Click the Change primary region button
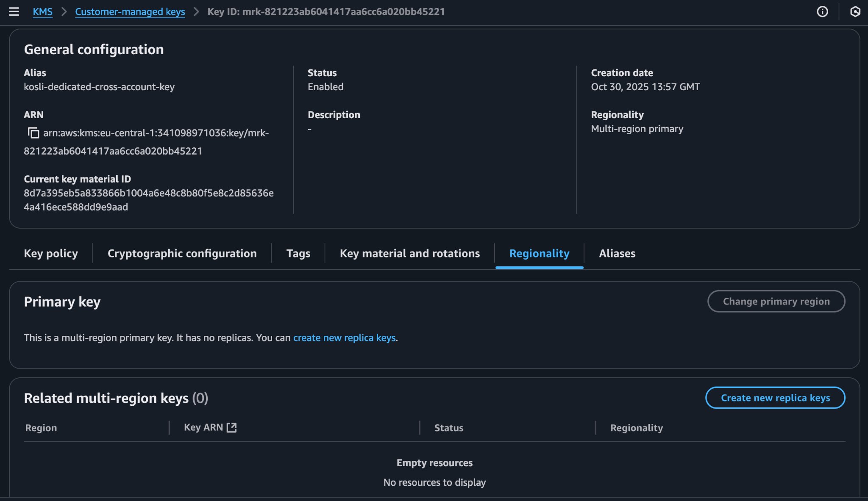868x501 pixels. [x=776, y=301]
